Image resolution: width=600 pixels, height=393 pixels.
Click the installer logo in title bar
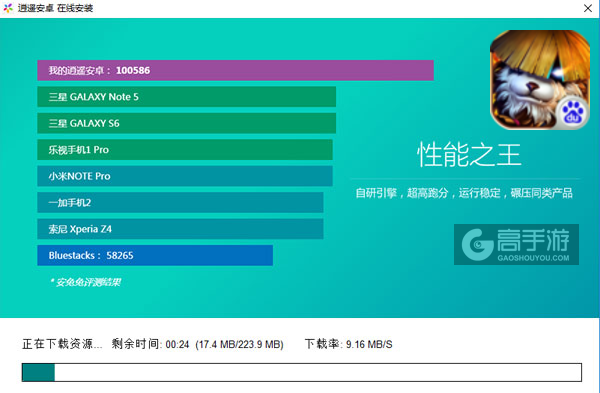[x=8, y=8]
